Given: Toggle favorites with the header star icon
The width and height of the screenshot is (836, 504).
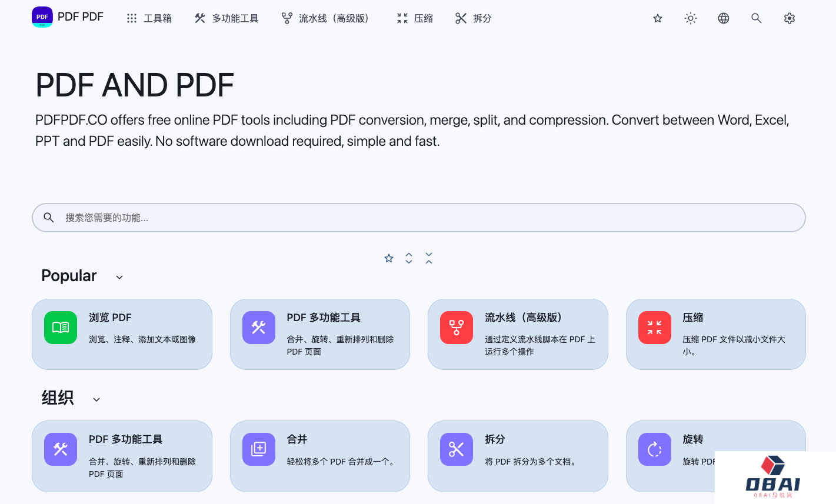Looking at the screenshot, I should (657, 18).
